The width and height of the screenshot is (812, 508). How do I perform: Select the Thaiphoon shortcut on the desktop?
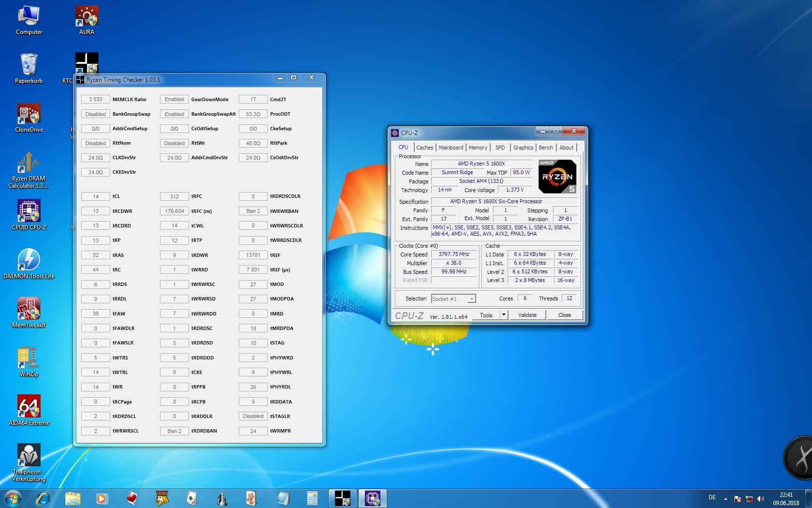[29, 456]
